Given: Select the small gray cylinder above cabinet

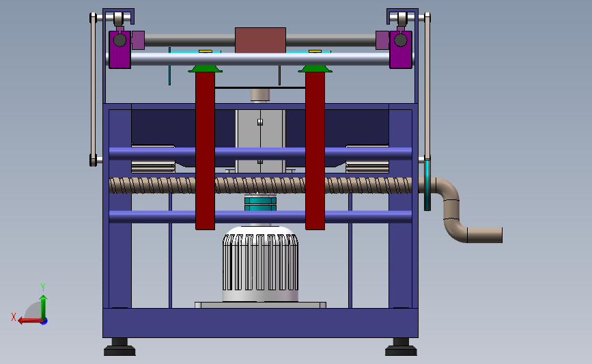Looking at the screenshot, I should [x=260, y=96].
